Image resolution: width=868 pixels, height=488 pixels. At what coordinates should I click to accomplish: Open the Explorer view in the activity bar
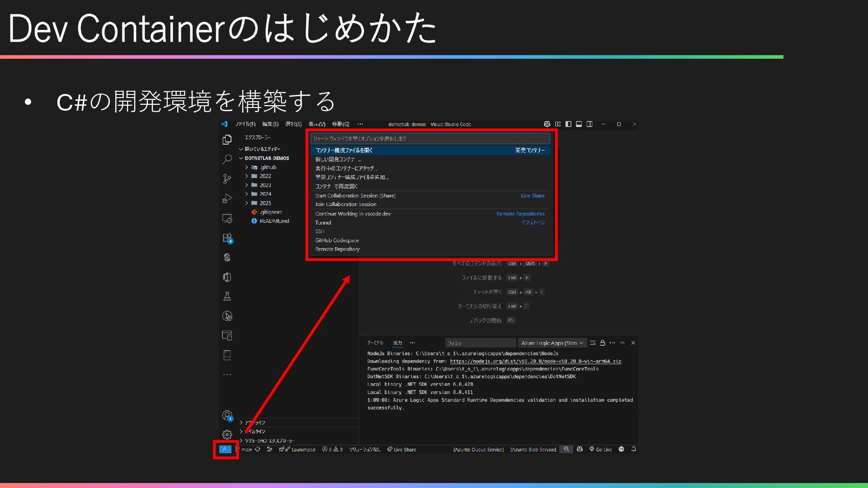point(227,140)
